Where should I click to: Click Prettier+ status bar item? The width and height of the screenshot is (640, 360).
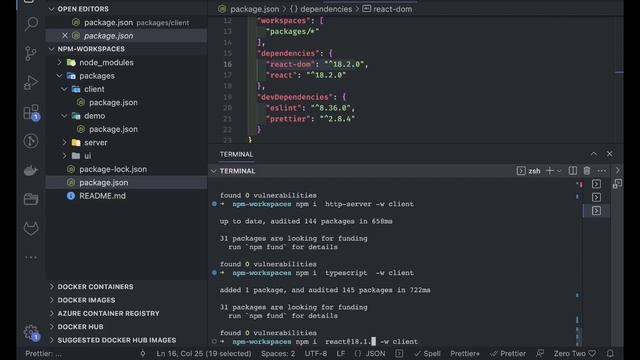[x=465, y=353]
